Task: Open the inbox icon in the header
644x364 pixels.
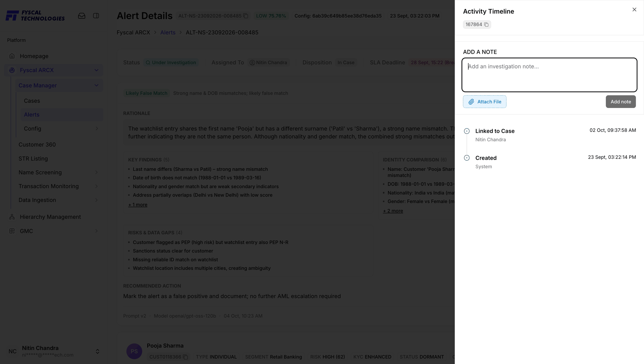Action: pyautogui.click(x=82, y=16)
